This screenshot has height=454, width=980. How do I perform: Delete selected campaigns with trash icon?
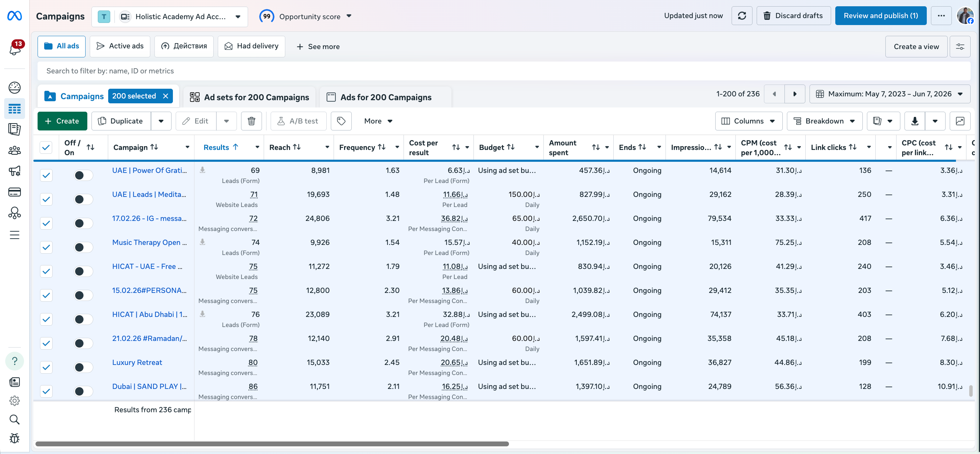252,121
